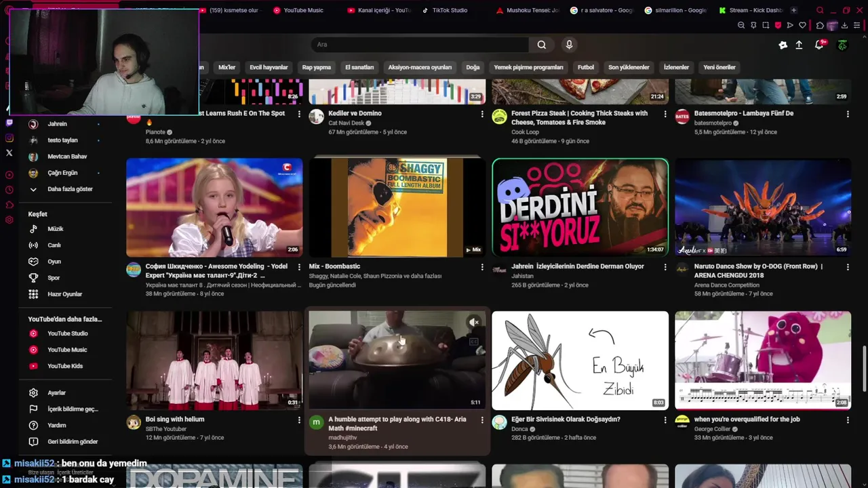Open options menu for 'overqualified for the job' video
Screen dimensions: 868x488
848,420
